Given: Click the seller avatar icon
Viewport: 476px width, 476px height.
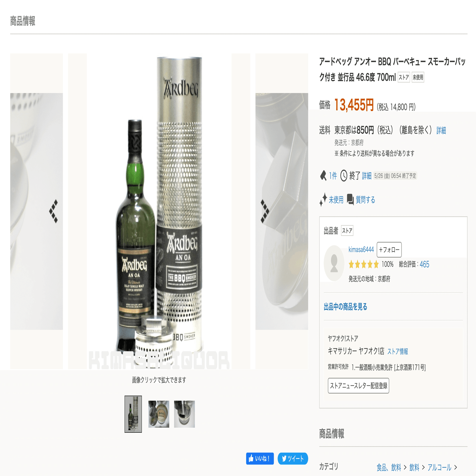Looking at the screenshot, I should point(334,263).
